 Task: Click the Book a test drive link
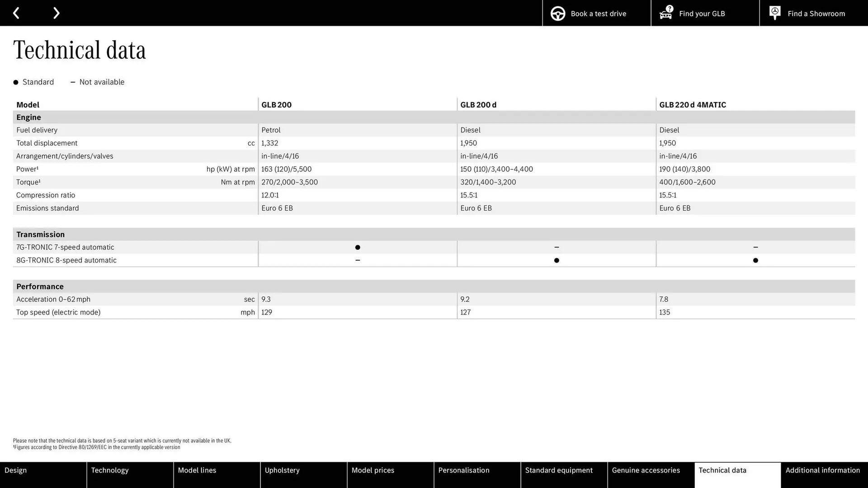[598, 13]
